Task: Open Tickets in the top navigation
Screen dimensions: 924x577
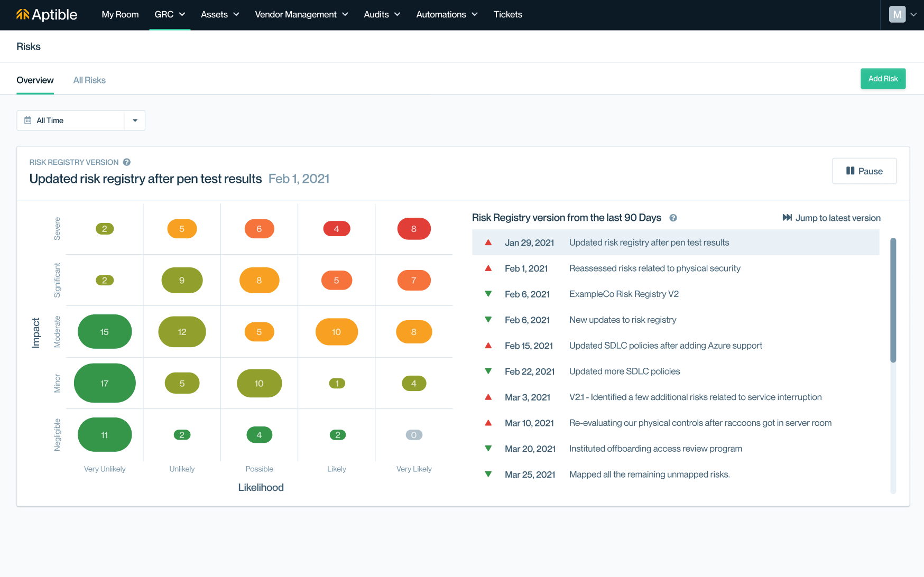Action: click(x=507, y=15)
